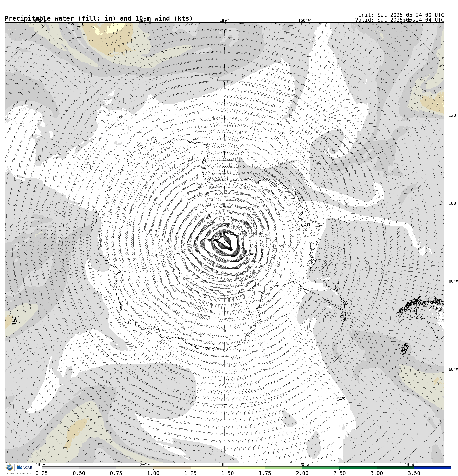Click the South Georgia island outline

pos(341,398)
